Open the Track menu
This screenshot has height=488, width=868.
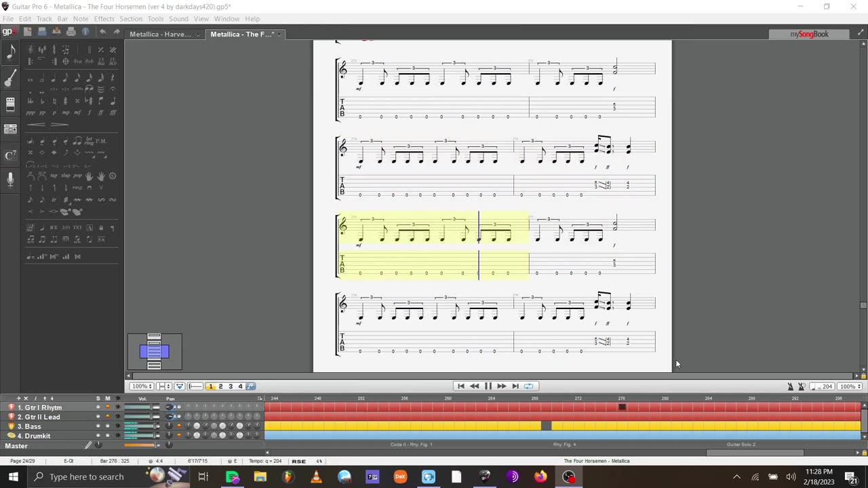coord(44,19)
